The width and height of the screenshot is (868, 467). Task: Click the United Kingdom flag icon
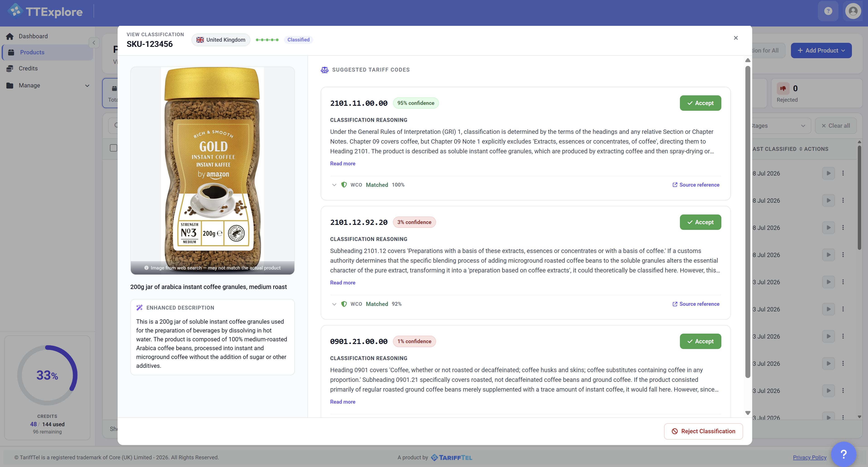tap(200, 40)
